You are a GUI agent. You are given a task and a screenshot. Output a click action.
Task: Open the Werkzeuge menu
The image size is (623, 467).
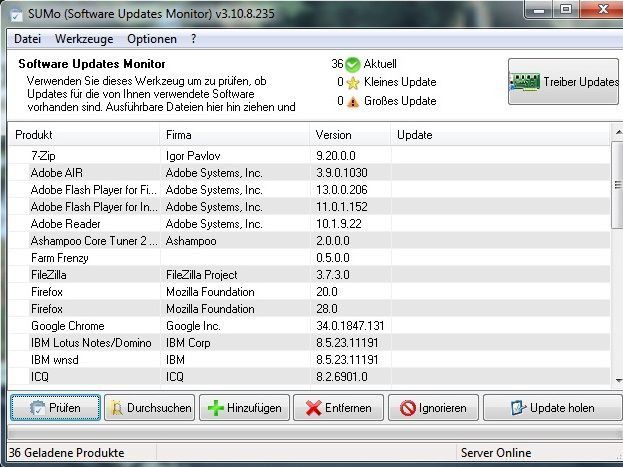tap(84, 39)
